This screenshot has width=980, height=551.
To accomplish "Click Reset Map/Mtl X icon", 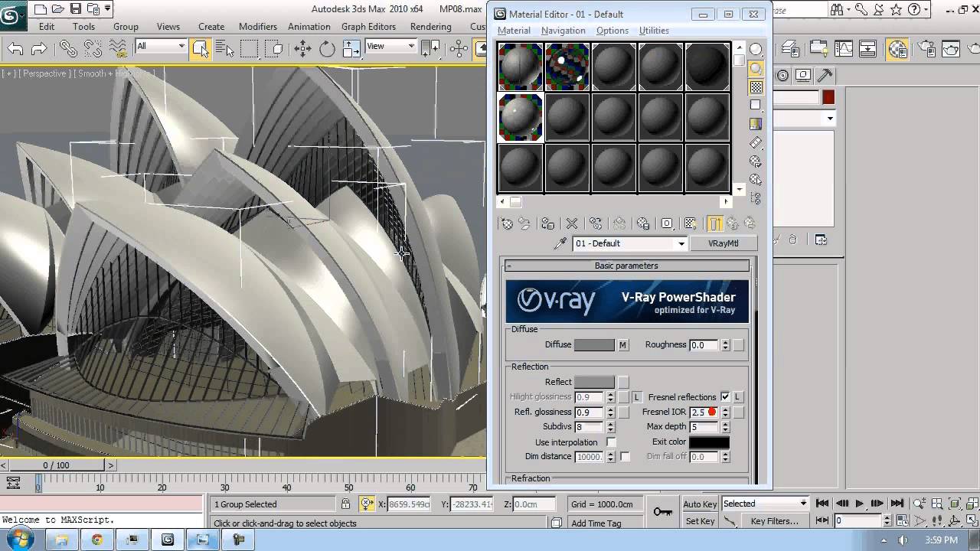I will point(571,223).
